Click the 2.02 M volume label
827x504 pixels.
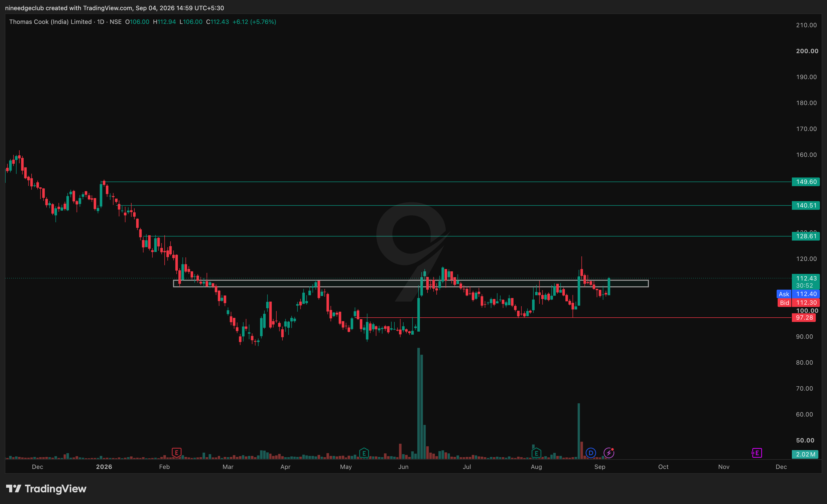click(806, 454)
